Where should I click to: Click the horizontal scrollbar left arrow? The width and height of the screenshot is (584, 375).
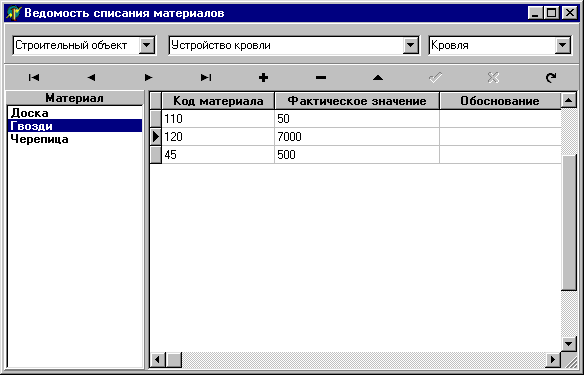click(157, 359)
